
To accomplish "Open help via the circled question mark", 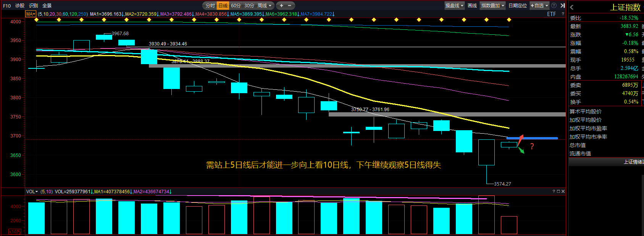I will coord(554,5).
